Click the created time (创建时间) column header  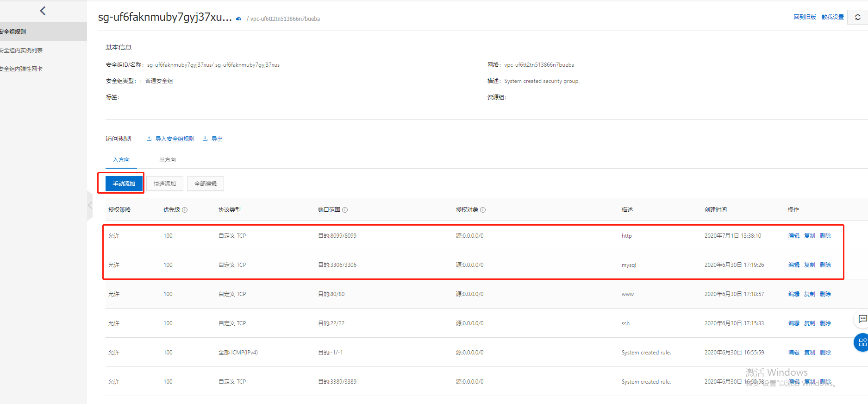716,210
